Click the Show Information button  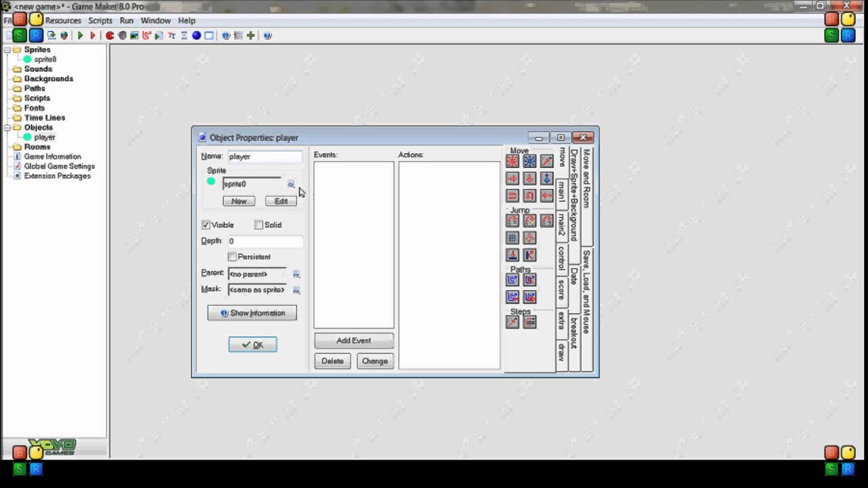click(x=252, y=313)
